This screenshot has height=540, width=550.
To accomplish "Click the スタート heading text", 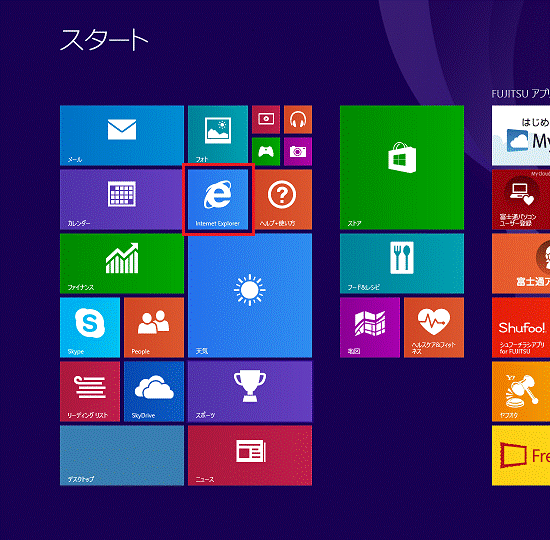I will point(104,40).
